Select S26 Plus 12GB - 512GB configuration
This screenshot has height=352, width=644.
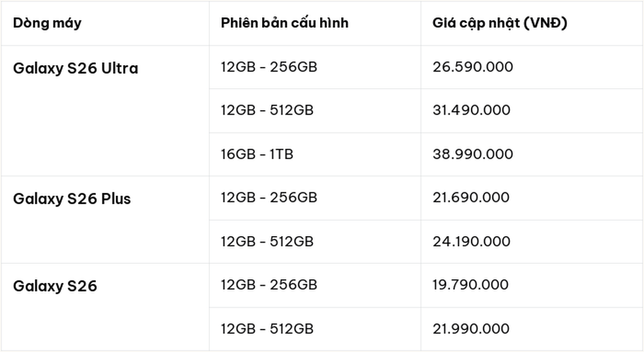(x=267, y=241)
